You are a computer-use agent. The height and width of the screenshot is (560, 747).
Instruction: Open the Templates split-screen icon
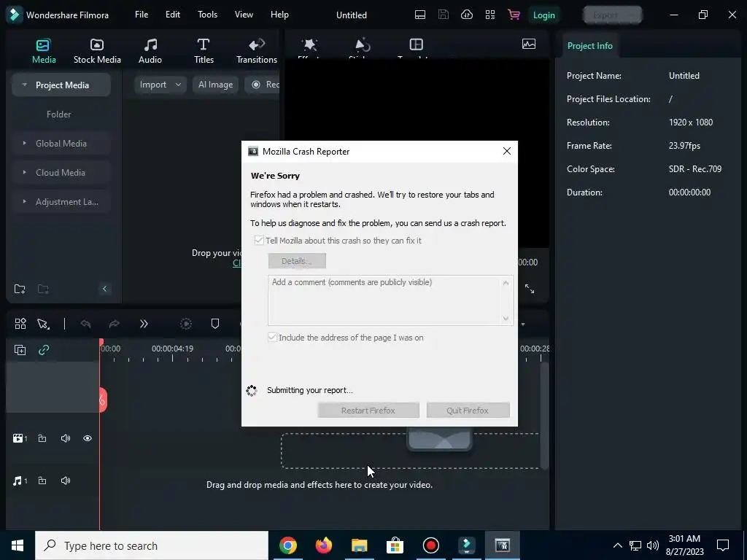tap(416, 44)
